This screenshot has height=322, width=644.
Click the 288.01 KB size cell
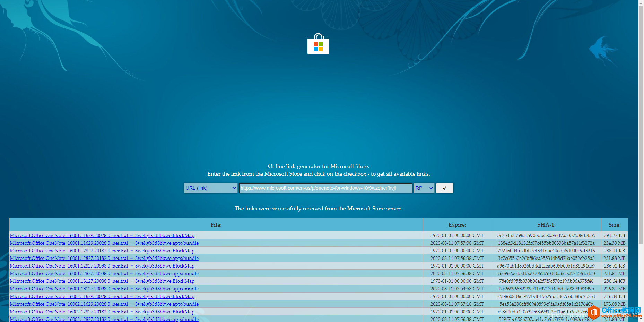coord(615,251)
